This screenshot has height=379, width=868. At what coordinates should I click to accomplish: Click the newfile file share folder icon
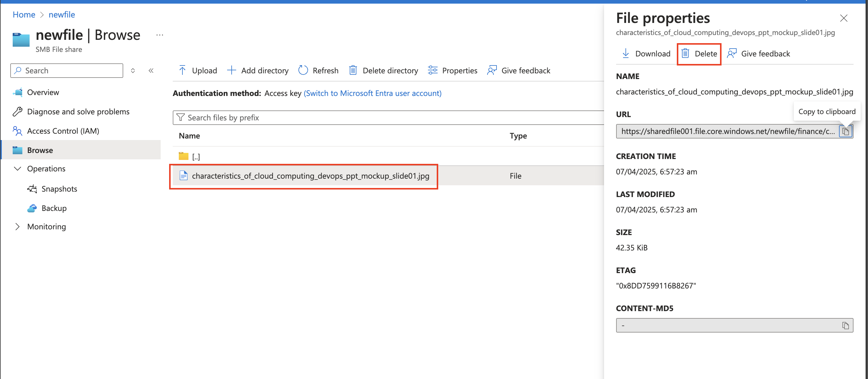[21, 40]
